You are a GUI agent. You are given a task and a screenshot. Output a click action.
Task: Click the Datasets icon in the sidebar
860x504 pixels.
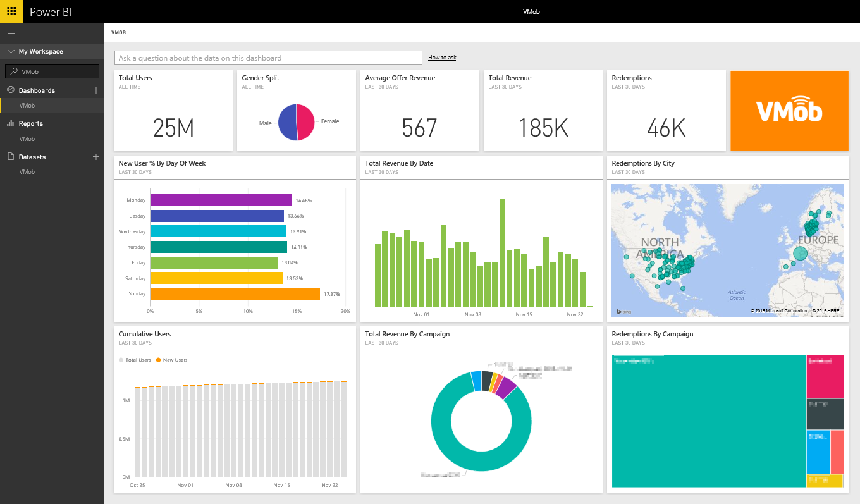point(11,157)
